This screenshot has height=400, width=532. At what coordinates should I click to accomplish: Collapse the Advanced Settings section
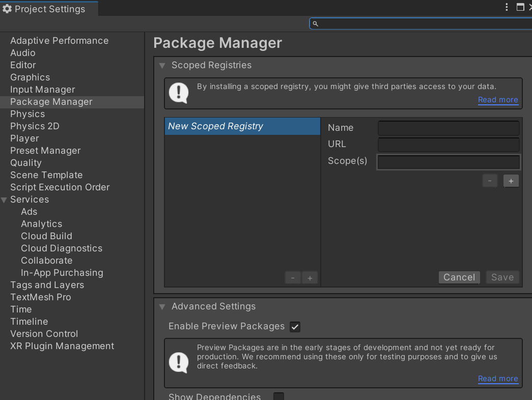(x=162, y=307)
